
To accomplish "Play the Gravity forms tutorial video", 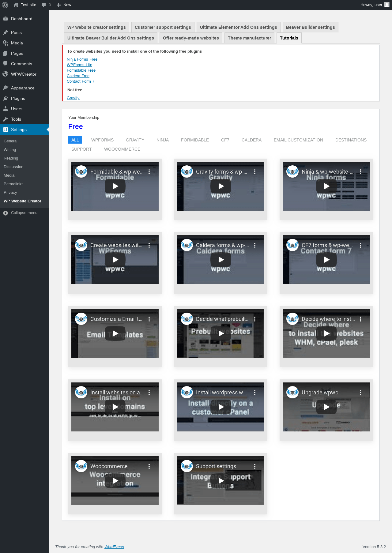I will click(221, 186).
